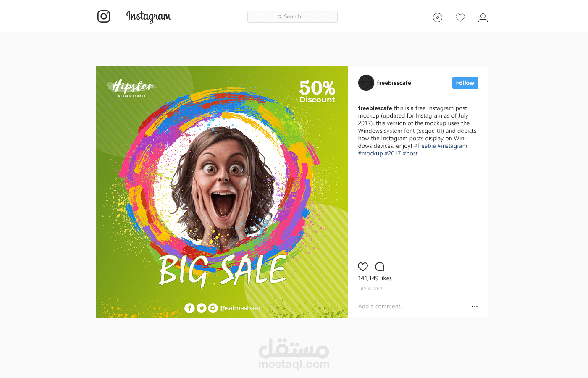Click the Follow button

465,83
